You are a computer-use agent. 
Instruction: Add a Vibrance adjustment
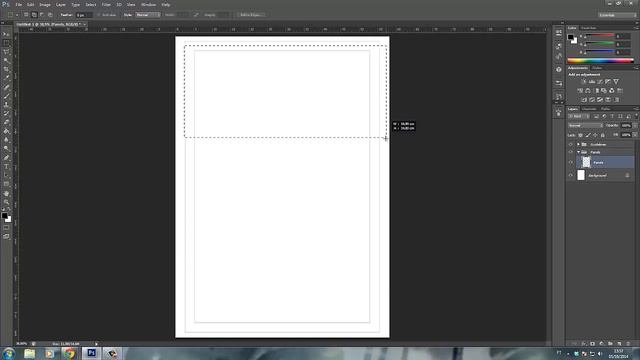[x=616, y=82]
